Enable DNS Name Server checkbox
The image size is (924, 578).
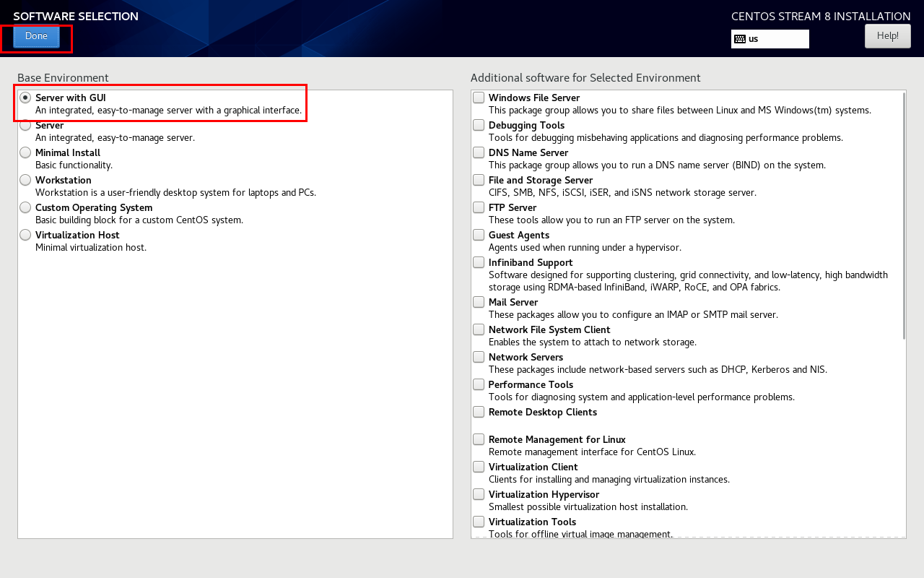click(479, 152)
